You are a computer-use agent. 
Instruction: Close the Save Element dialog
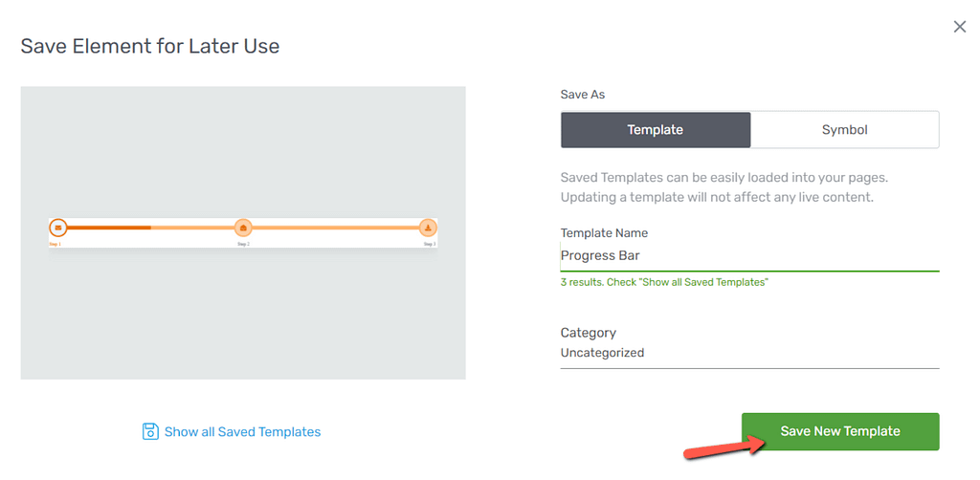click(x=959, y=26)
